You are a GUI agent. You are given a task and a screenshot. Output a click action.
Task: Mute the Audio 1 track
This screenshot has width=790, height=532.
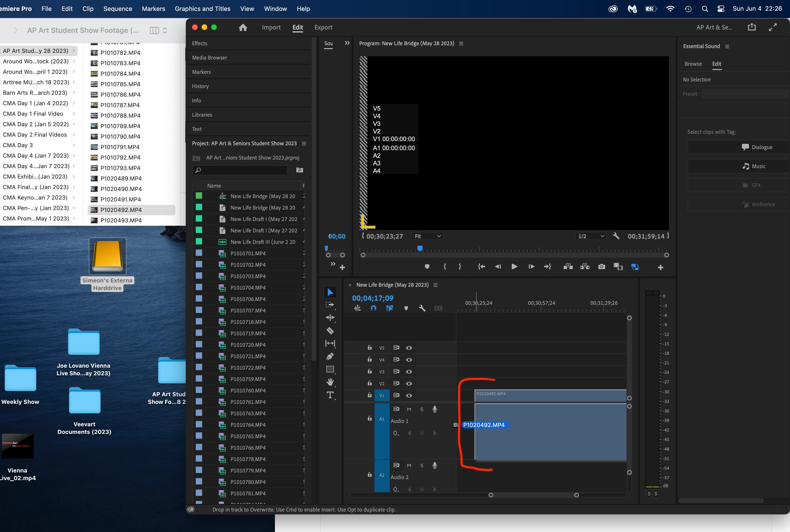click(x=409, y=409)
